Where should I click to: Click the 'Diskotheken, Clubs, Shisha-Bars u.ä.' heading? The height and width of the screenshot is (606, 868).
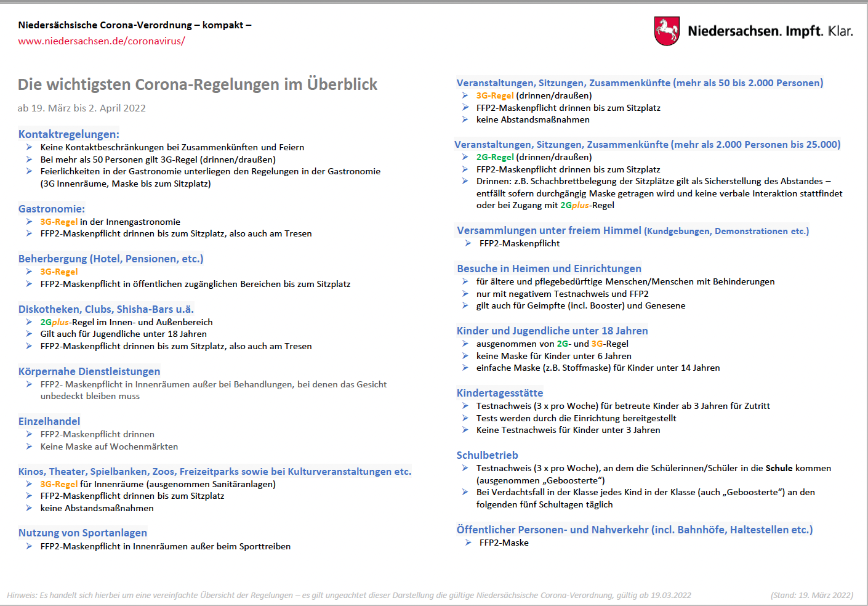[x=106, y=309]
